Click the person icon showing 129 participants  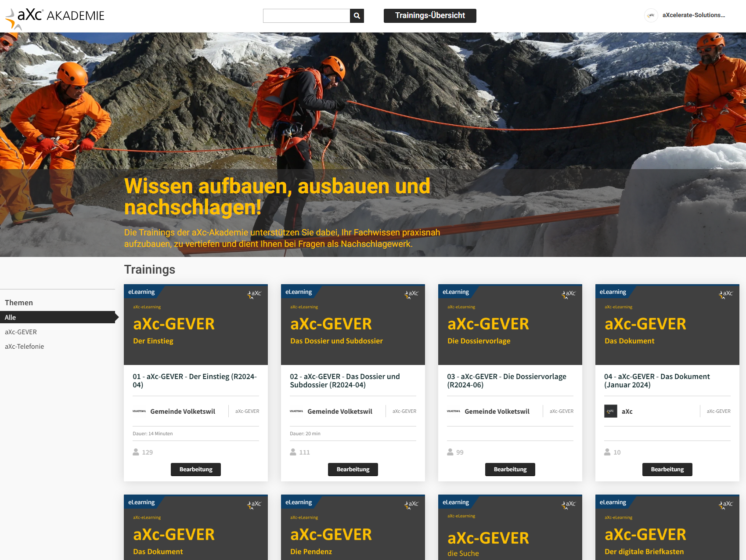[x=136, y=452]
